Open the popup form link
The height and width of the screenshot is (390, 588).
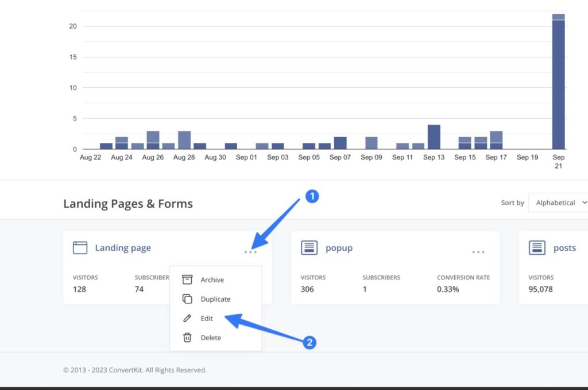click(x=339, y=248)
